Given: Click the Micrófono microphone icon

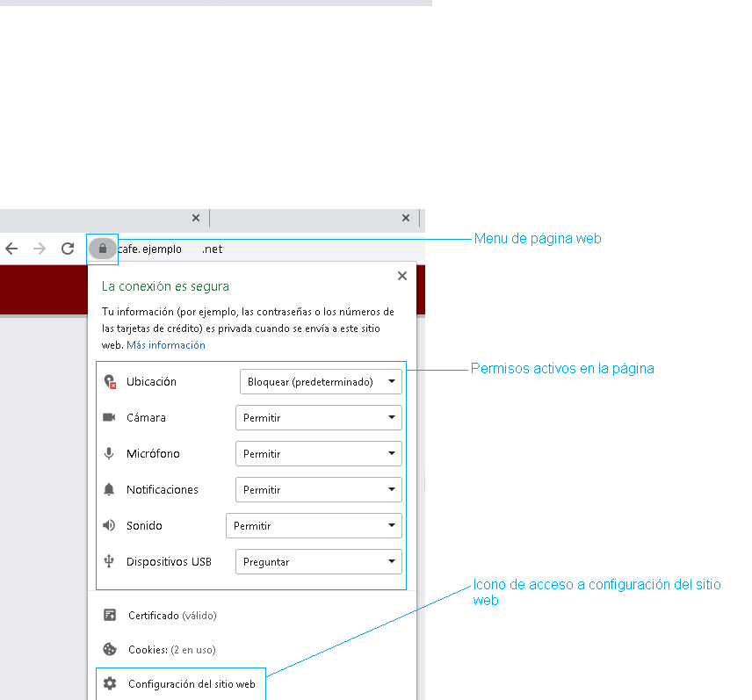Looking at the screenshot, I should coord(109,453).
